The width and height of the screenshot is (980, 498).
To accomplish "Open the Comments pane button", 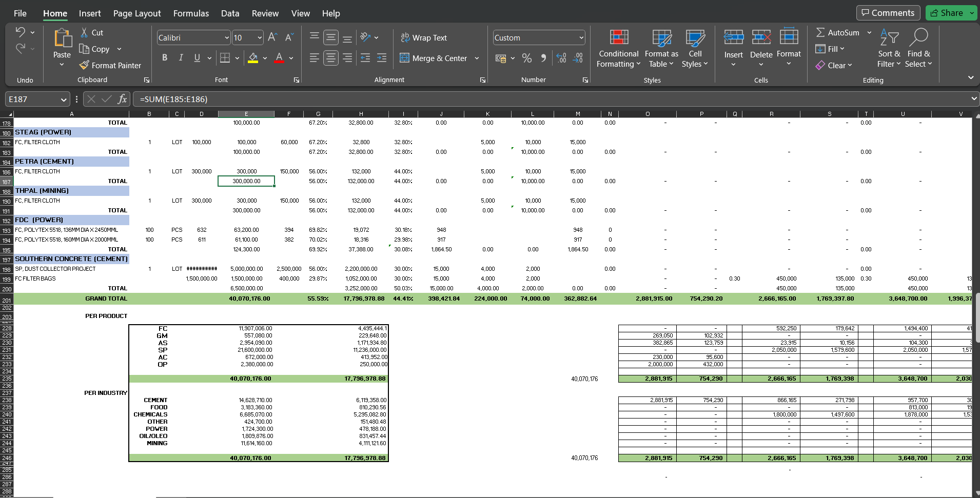I will click(x=888, y=13).
